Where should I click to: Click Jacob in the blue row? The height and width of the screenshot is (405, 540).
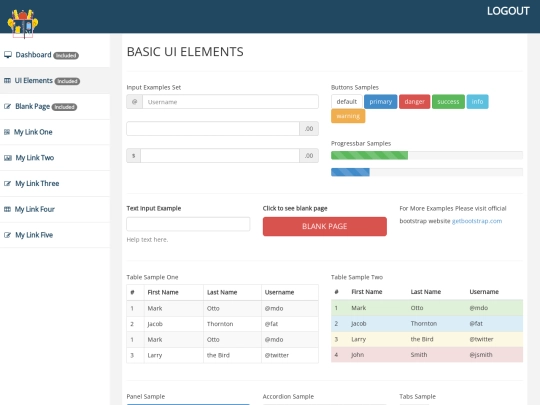click(x=359, y=324)
